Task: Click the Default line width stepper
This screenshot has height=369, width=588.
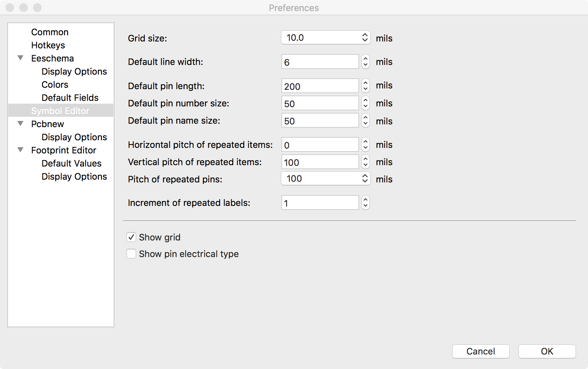Action: (x=366, y=62)
